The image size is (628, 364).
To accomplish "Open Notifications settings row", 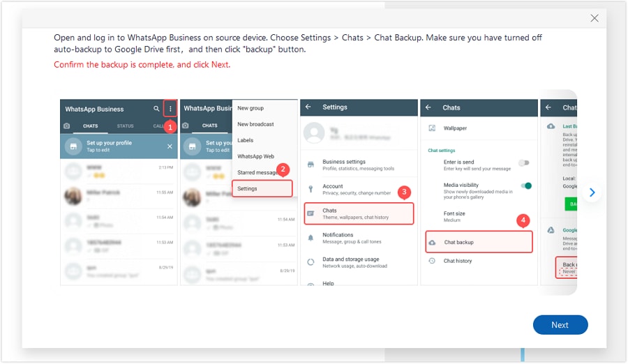I will coord(359,238).
